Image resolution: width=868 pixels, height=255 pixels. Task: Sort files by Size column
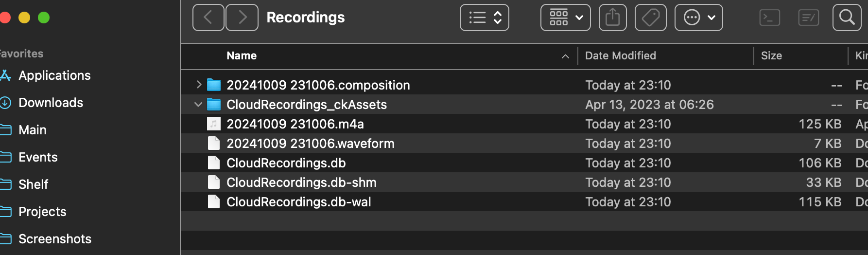pos(771,55)
